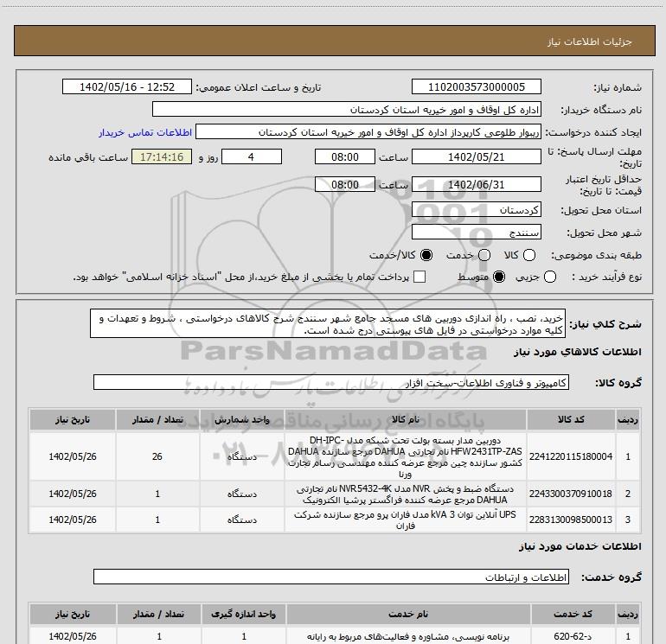
Task: Click the buyer organization name field
Action: click(x=347, y=110)
